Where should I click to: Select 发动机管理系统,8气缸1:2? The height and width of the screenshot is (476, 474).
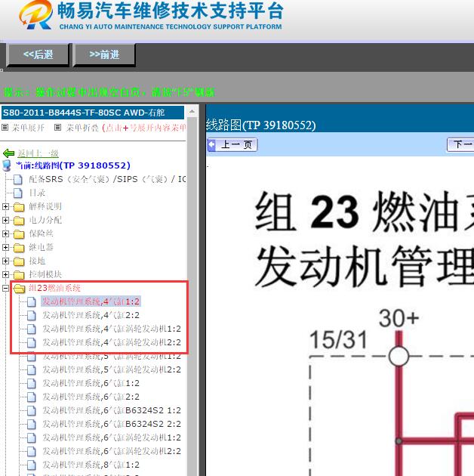click(x=91, y=465)
